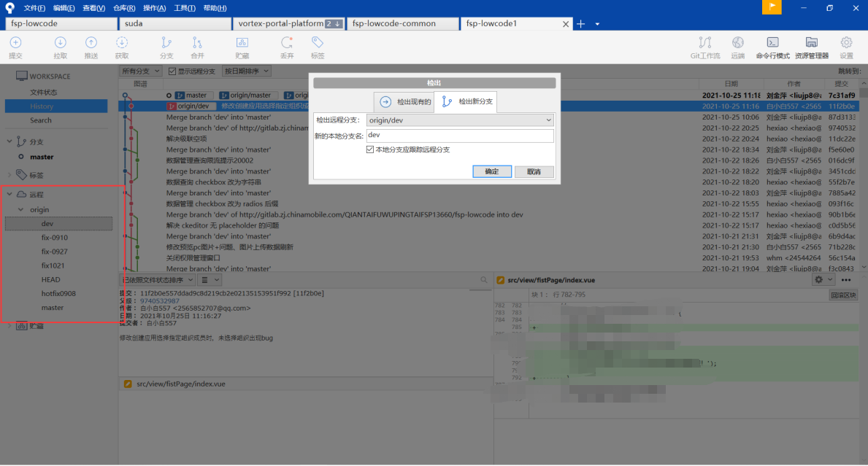Open 命令行模式 terminal icon
This screenshot has width=868, height=466.
(773, 42)
